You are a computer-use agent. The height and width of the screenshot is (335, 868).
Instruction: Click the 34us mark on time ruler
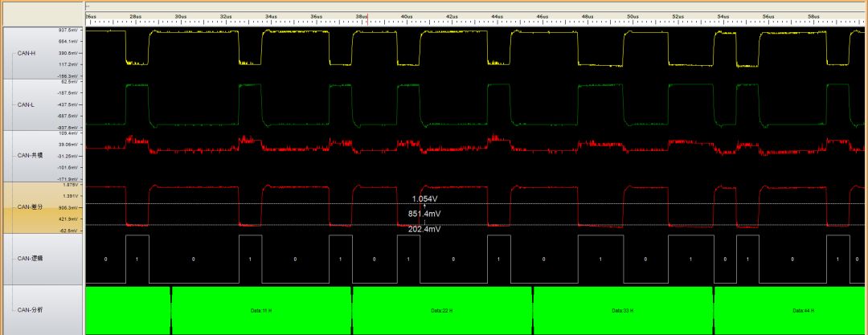pyautogui.click(x=272, y=17)
